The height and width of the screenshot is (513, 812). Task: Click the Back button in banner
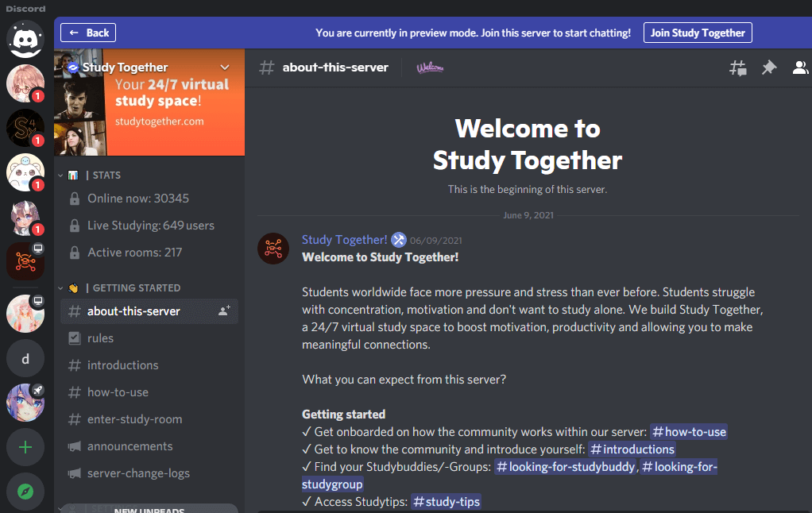88,33
